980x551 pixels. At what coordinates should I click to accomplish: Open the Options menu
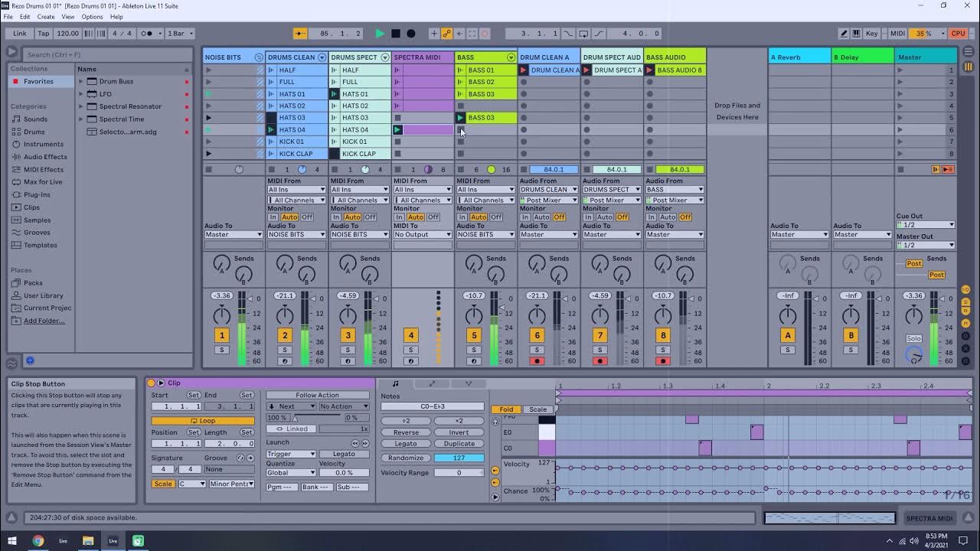tap(92, 17)
